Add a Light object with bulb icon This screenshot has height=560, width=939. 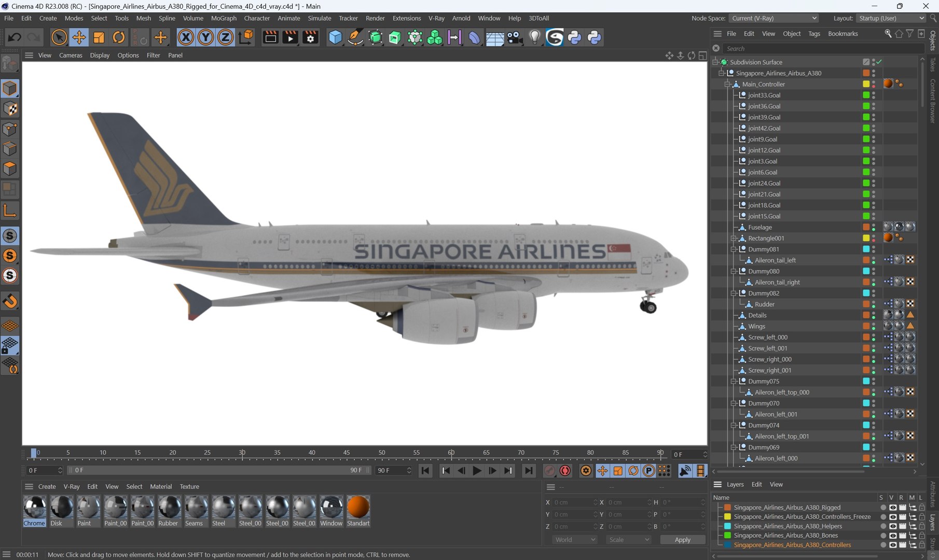tap(535, 37)
